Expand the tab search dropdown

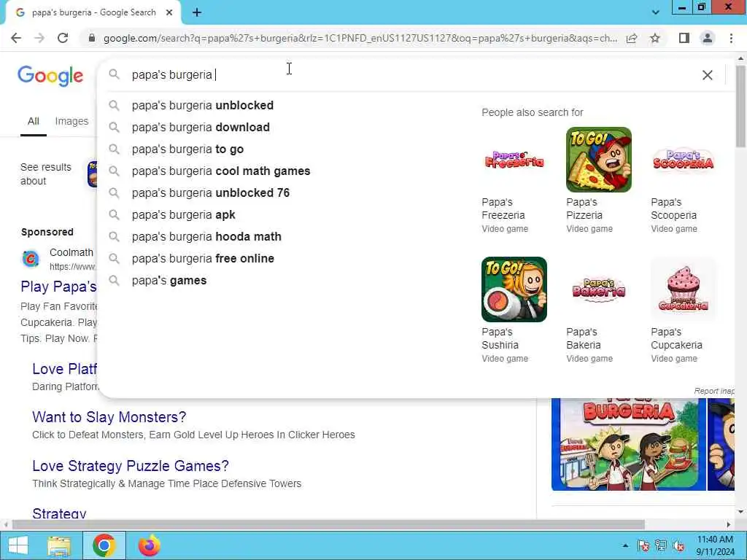[x=656, y=12]
